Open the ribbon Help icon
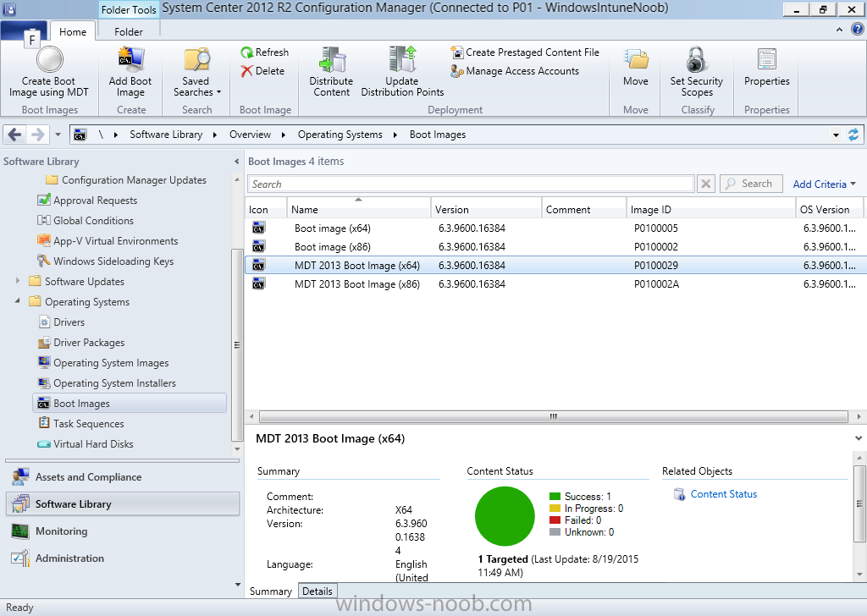This screenshot has height=616, width=867. pyautogui.click(x=858, y=30)
